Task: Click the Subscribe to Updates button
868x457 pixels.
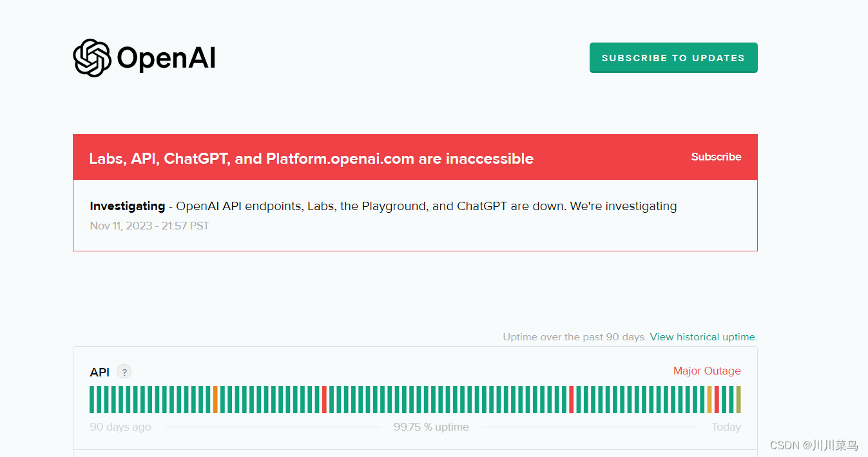Action: tap(673, 58)
